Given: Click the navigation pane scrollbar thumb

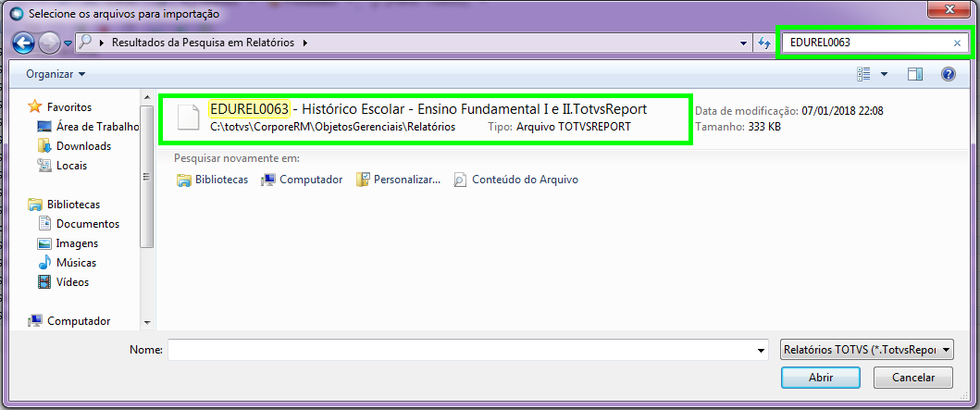Looking at the screenshot, I should 147,177.
